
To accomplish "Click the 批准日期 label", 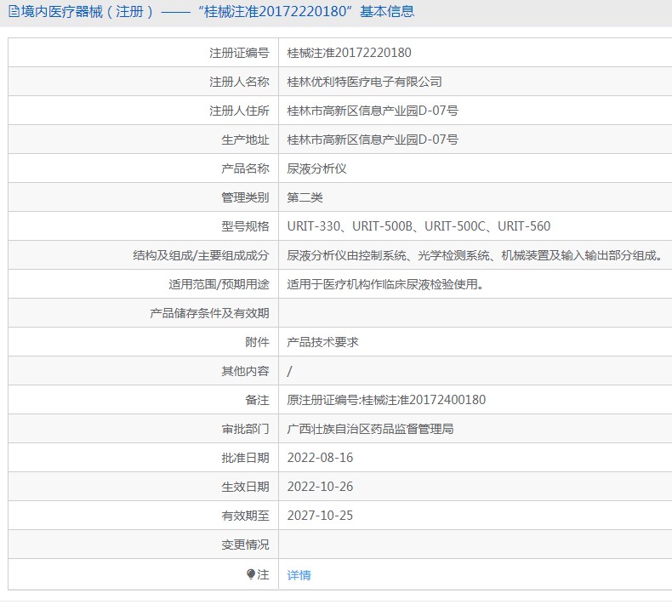I will tap(245, 458).
